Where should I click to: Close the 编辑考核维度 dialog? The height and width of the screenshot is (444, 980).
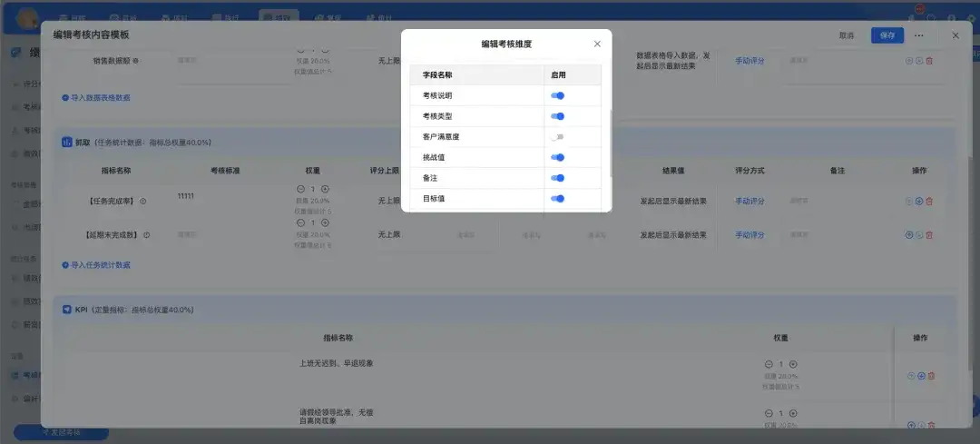tap(597, 44)
